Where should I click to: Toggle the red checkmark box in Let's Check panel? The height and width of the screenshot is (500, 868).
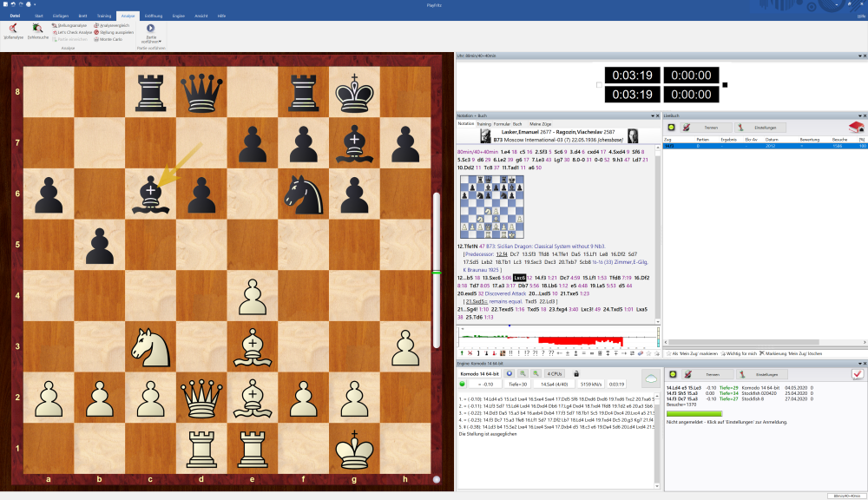(x=857, y=373)
